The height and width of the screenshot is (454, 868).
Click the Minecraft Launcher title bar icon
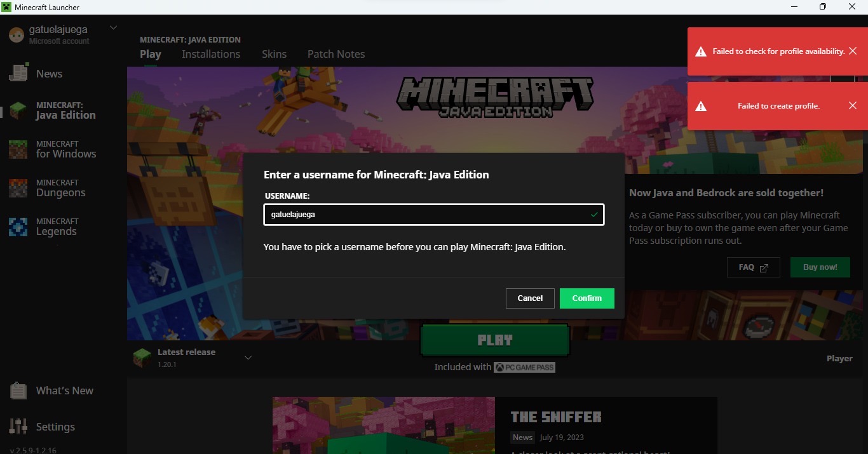point(6,7)
